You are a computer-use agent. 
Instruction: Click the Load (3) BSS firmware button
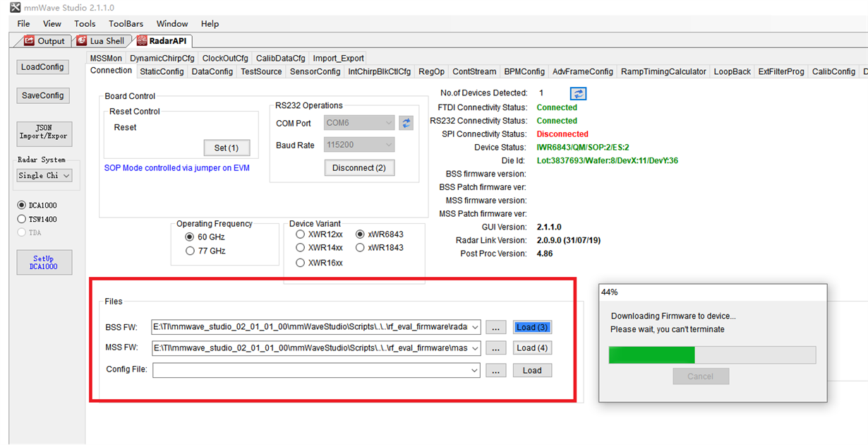532,328
